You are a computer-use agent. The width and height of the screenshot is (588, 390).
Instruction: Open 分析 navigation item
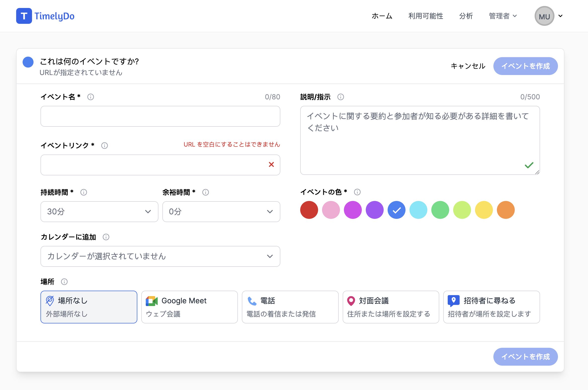[466, 16]
